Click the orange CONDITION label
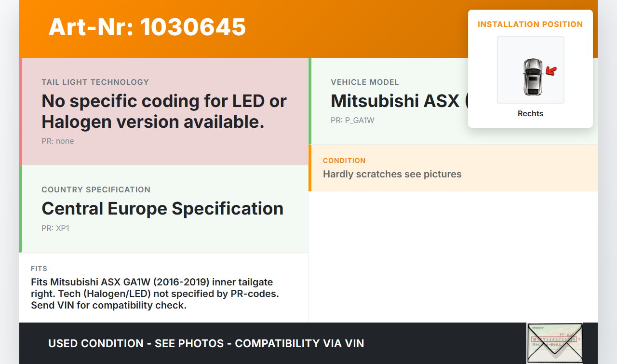The height and width of the screenshot is (364, 617). pos(344,161)
